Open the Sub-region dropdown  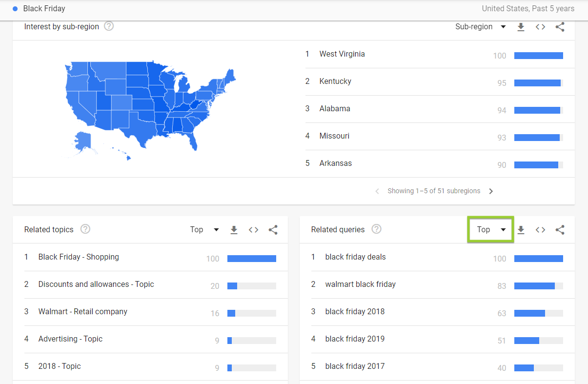click(481, 27)
